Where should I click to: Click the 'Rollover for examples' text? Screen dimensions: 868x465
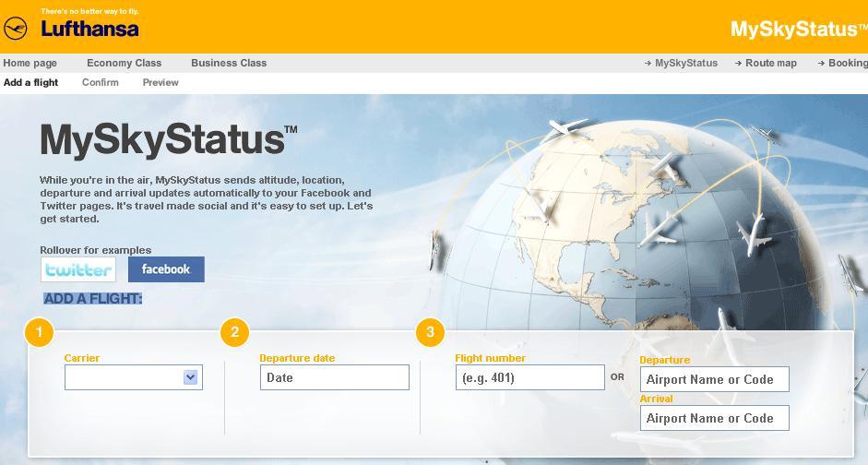(95, 250)
